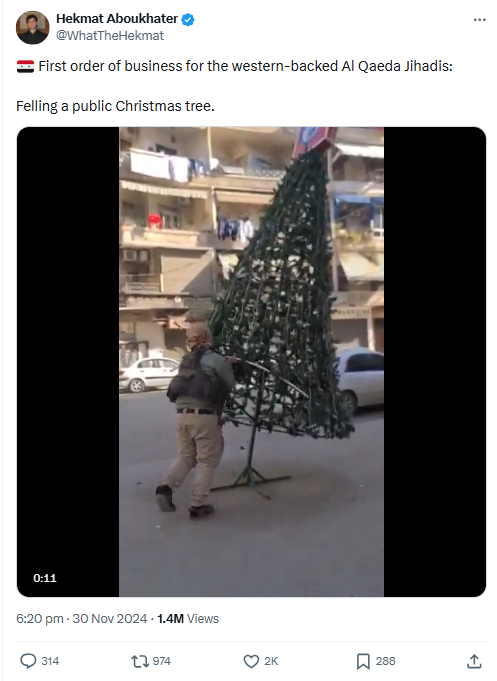Open Hekmat Aboukhater's profile picture

coord(33,27)
